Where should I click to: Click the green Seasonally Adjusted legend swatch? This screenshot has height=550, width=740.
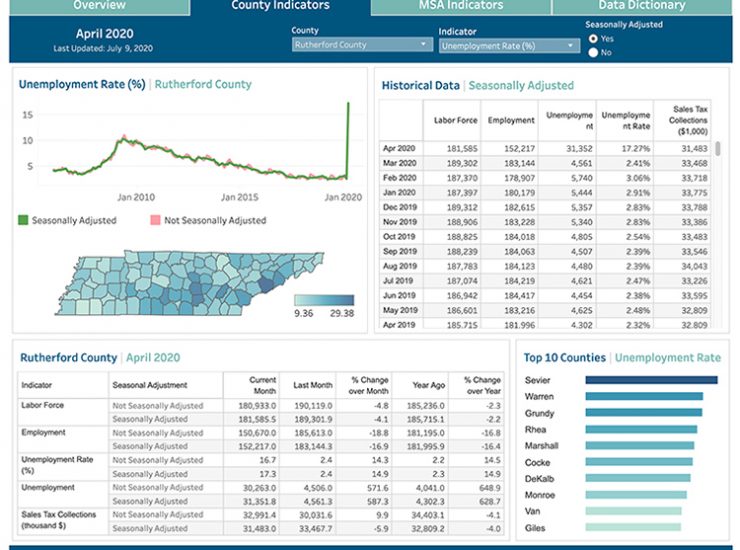pyautogui.click(x=24, y=220)
